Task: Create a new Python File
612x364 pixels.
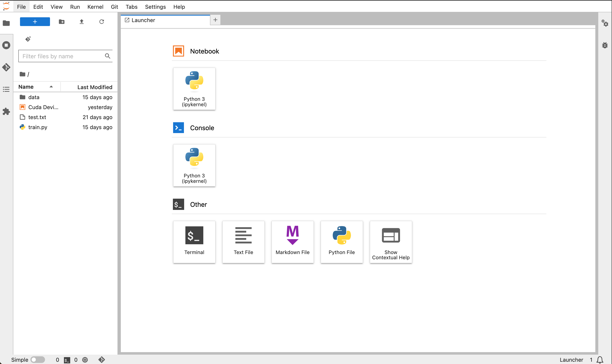Action: pyautogui.click(x=342, y=242)
